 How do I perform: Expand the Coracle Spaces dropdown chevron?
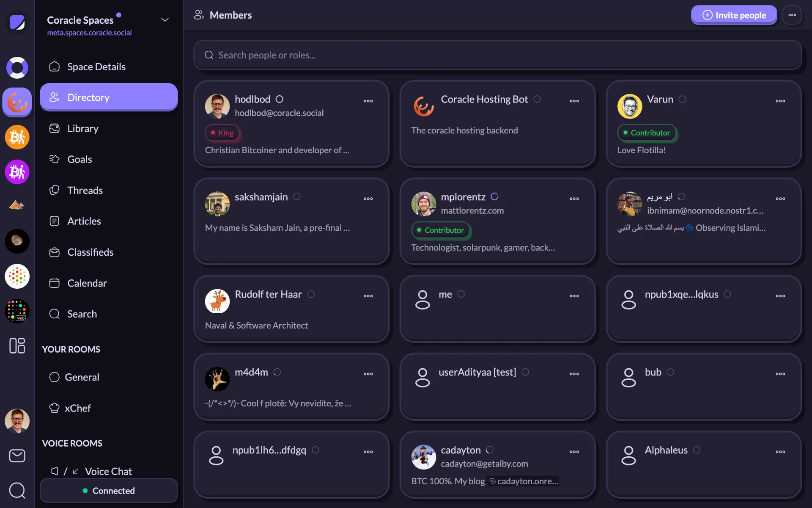point(165,20)
